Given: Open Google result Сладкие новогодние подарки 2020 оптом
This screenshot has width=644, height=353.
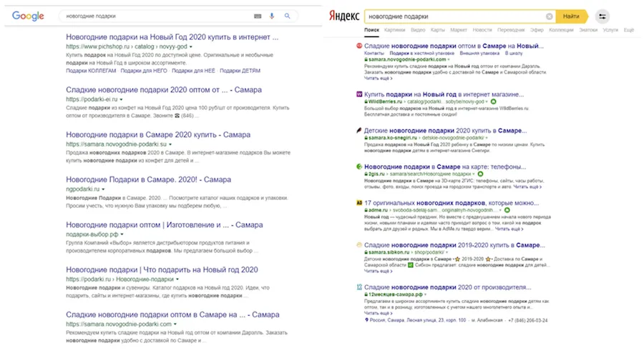Looking at the screenshot, I should click(x=163, y=90).
